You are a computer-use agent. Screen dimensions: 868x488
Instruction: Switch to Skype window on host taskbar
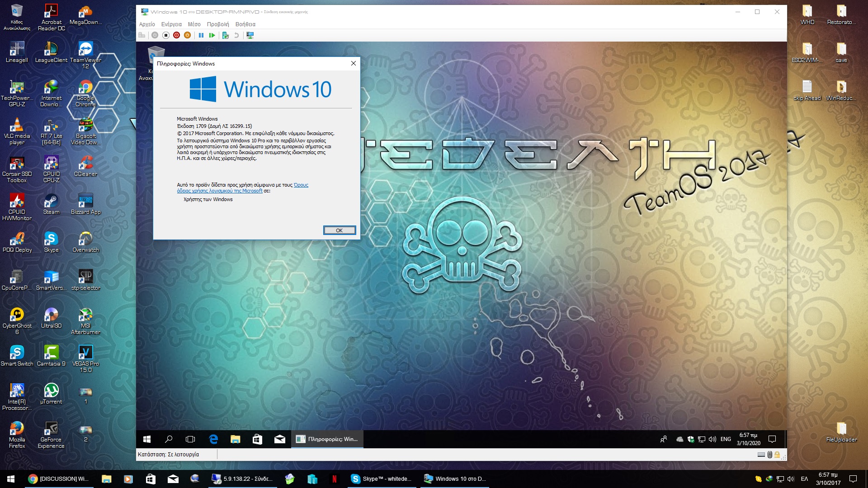[381, 479]
